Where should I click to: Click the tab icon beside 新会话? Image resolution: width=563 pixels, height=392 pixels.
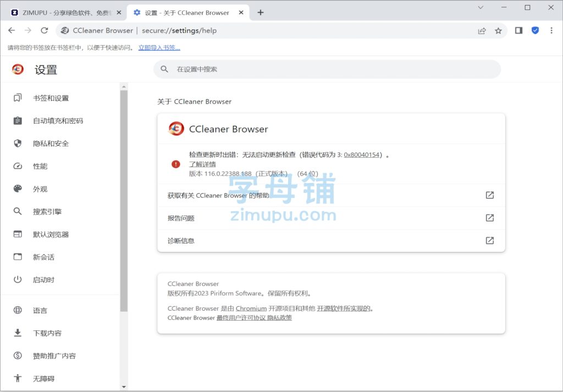[18, 257]
